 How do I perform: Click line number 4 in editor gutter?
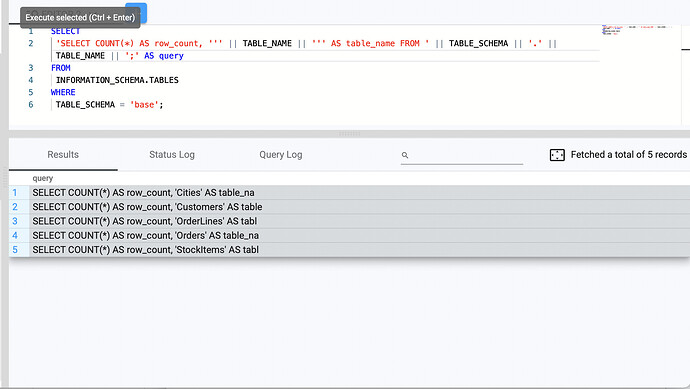[x=31, y=80]
